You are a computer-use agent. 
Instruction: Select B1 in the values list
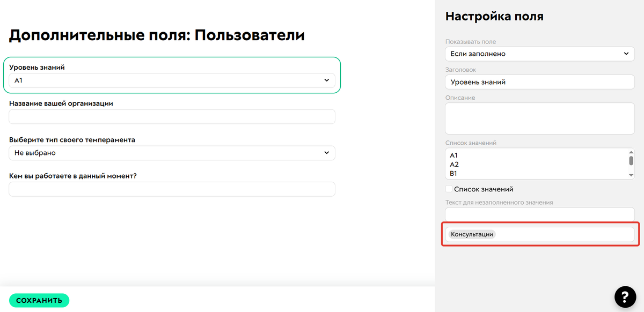tap(453, 173)
